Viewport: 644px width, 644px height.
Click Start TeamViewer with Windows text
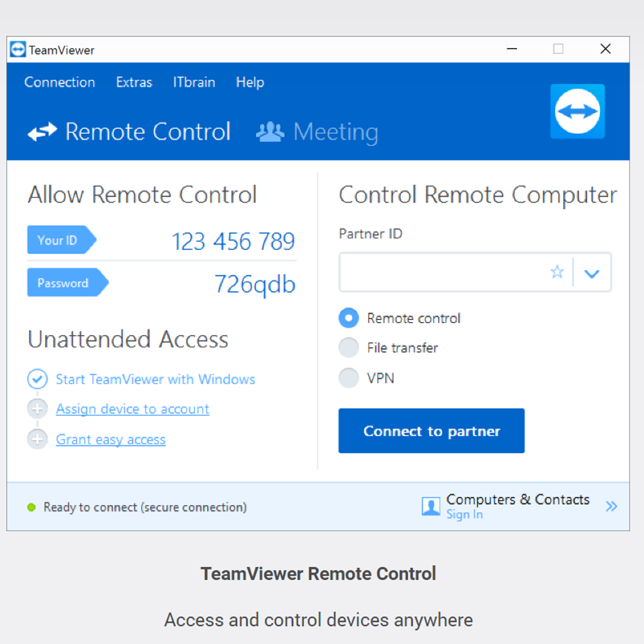[x=155, y=379]
